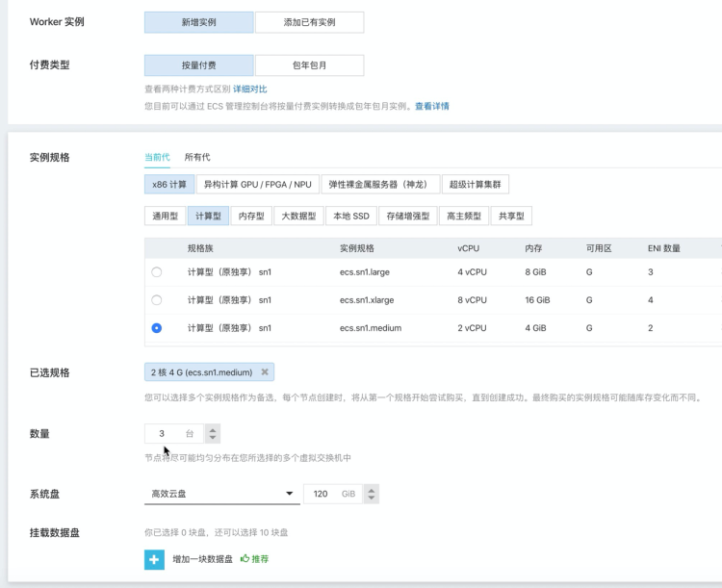Select the ecs.sn1.medium radio button
Viewport: 722px width, 588px height.
157,328
